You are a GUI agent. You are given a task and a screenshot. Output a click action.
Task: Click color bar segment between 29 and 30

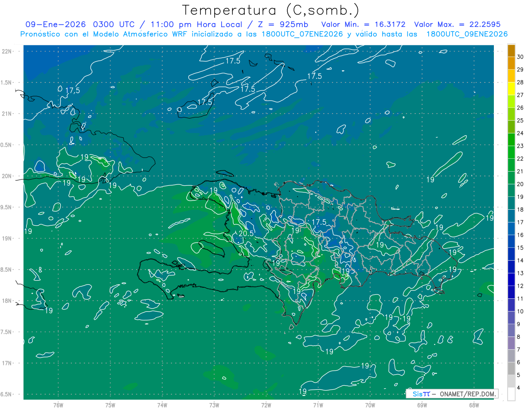(511, 63)
